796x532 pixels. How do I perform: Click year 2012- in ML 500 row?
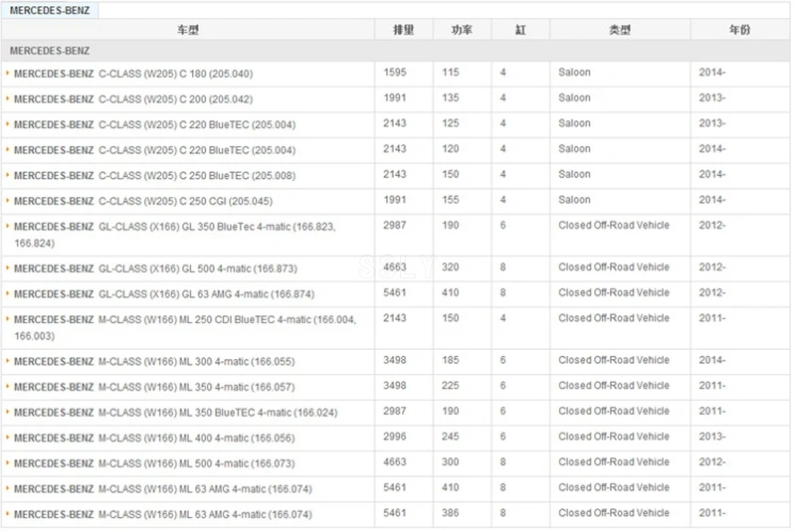(x=712, y=462)
